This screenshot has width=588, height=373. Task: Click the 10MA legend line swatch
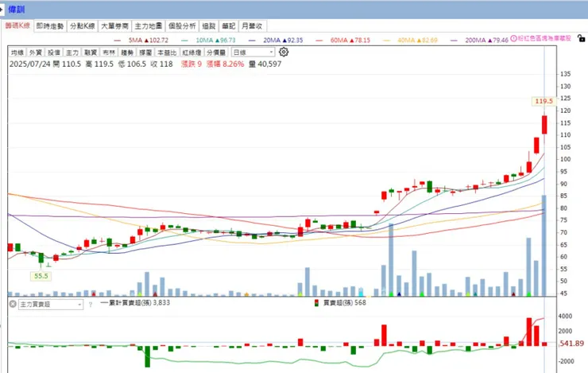click(184, 40)
